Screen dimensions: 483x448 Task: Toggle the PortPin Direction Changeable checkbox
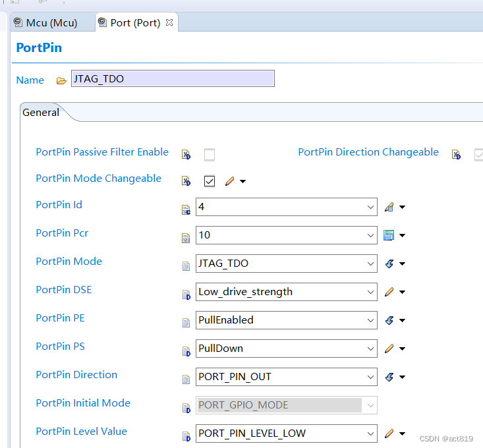pyautogui.click(x=479, y=155)
